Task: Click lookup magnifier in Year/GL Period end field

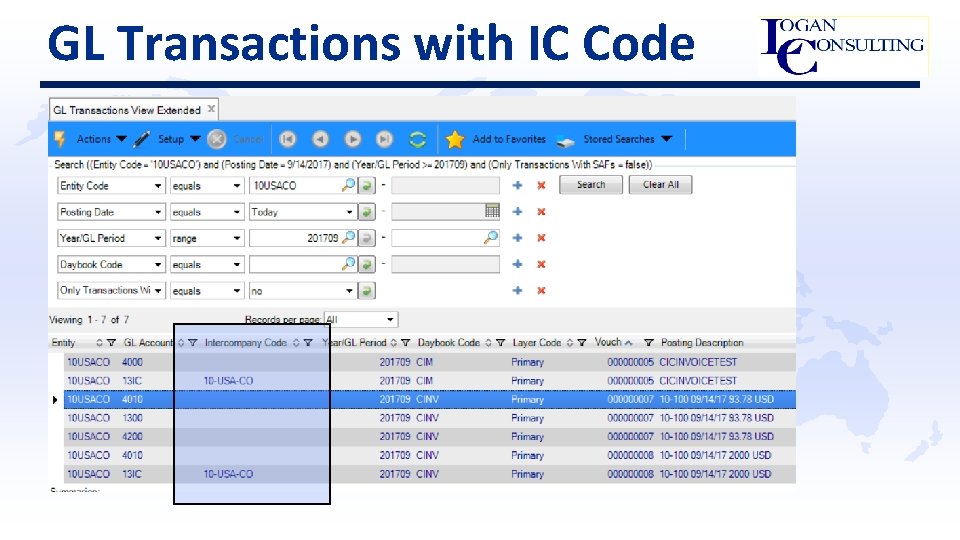Action: click(490, 238)
